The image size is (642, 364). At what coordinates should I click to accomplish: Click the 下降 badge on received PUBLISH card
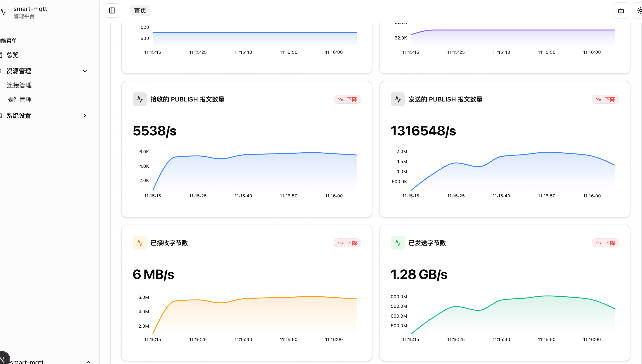pyautogui.click(x=347, y=99)
